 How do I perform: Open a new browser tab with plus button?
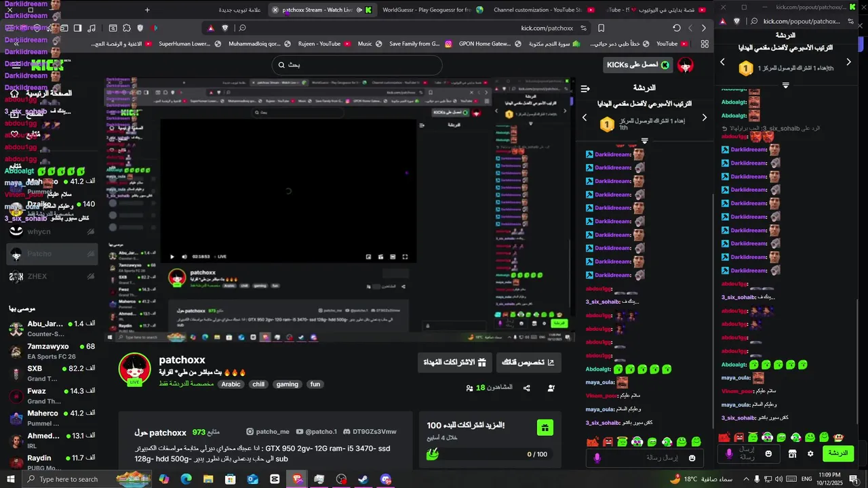147,9
